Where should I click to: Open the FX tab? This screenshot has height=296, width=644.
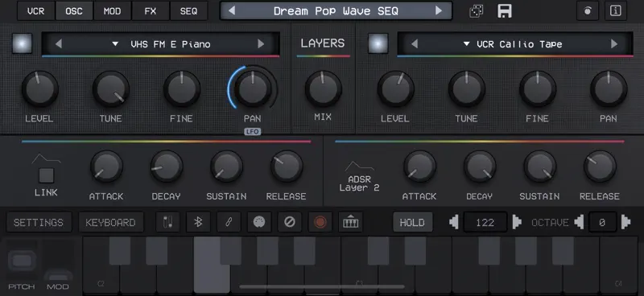tap(151, 11)
